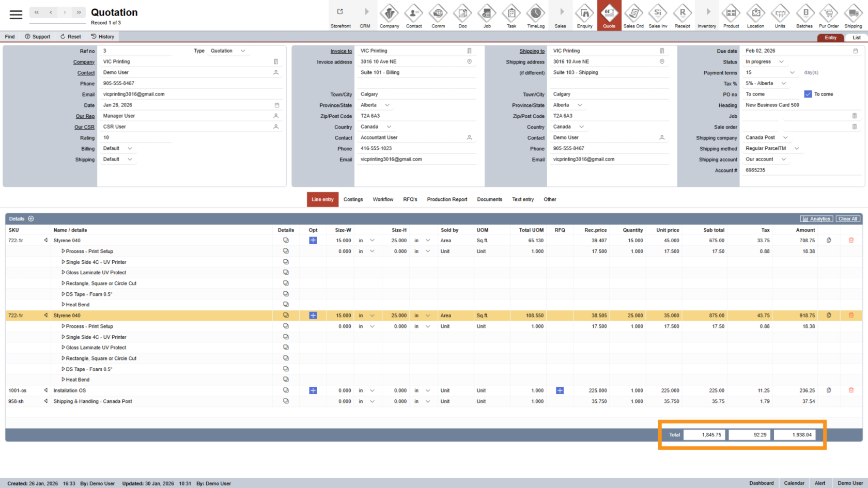Image resolution: width=868 pixels, height=488 pixels.
Task: Toggle the PO no To come checkbox
Action: tap(808, 94)
